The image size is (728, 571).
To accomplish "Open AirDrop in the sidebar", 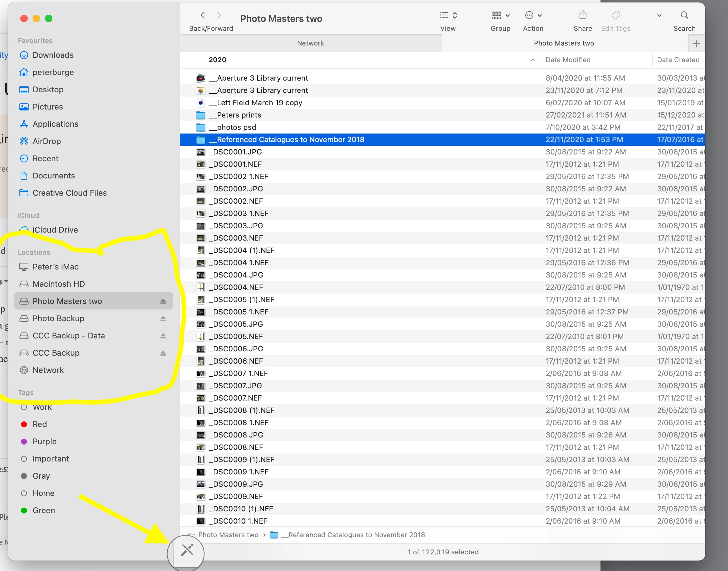I will click(x=47, y=141).
